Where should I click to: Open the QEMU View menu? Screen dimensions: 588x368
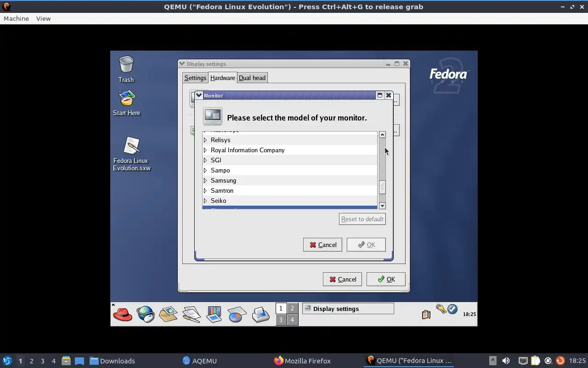click(x=43, y=18)
